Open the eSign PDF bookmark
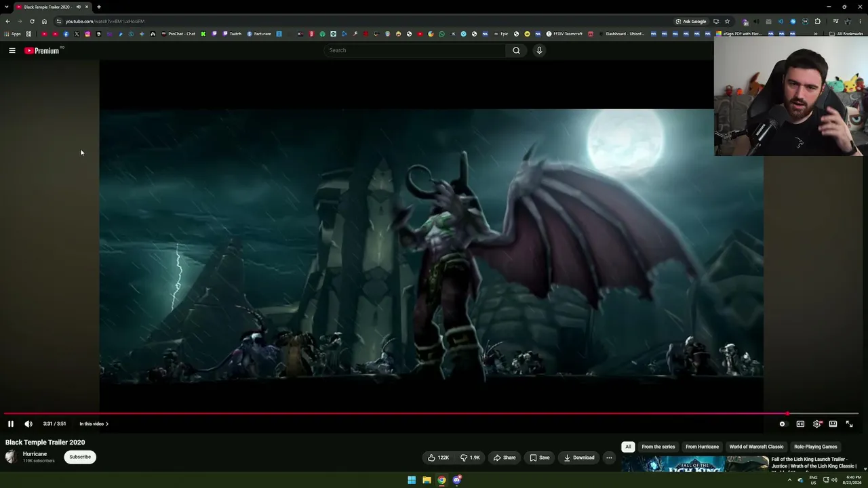The width and height of the screenshot is (868, 488). (x=740, y=34)
